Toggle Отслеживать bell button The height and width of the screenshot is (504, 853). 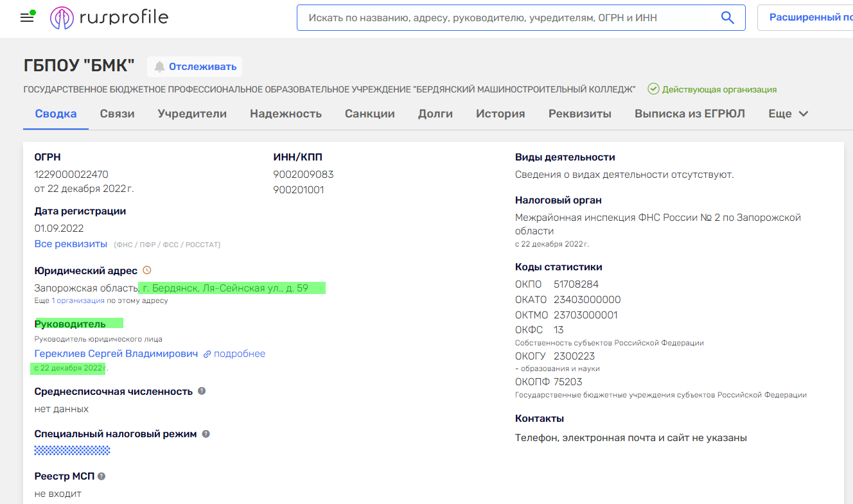[195, 67]
